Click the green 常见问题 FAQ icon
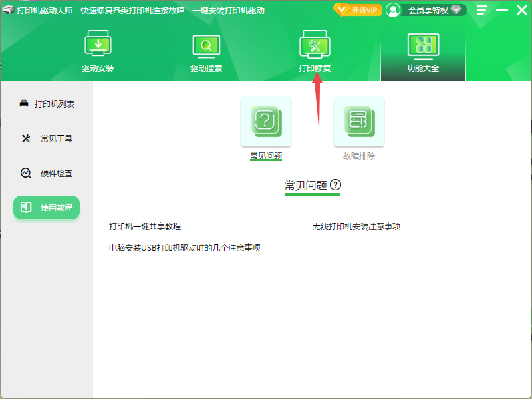Screen dimensions: 532x399 point(266,122)
